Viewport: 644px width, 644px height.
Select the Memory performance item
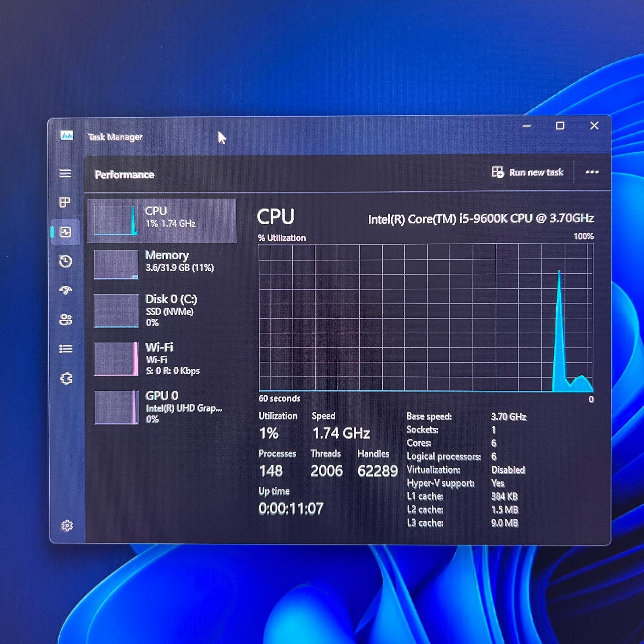click(x=162, y=264)
